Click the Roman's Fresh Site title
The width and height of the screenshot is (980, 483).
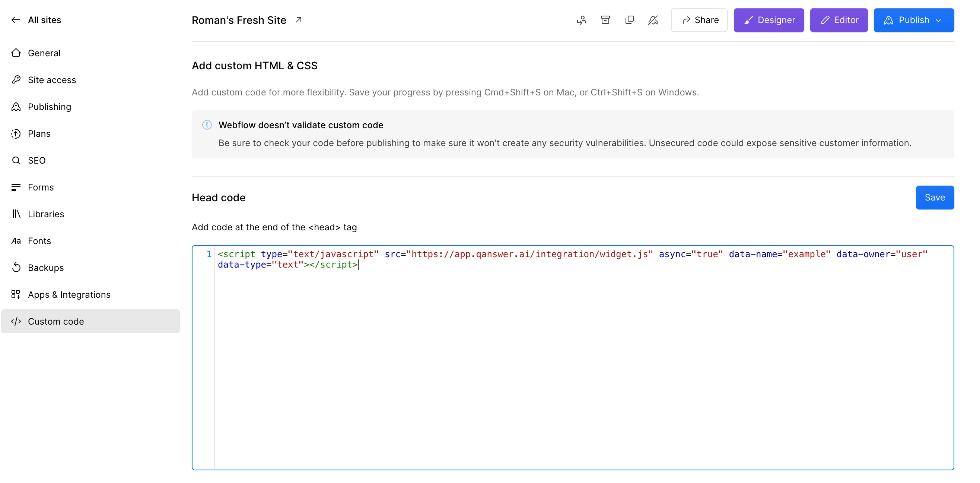coord(239,20)
